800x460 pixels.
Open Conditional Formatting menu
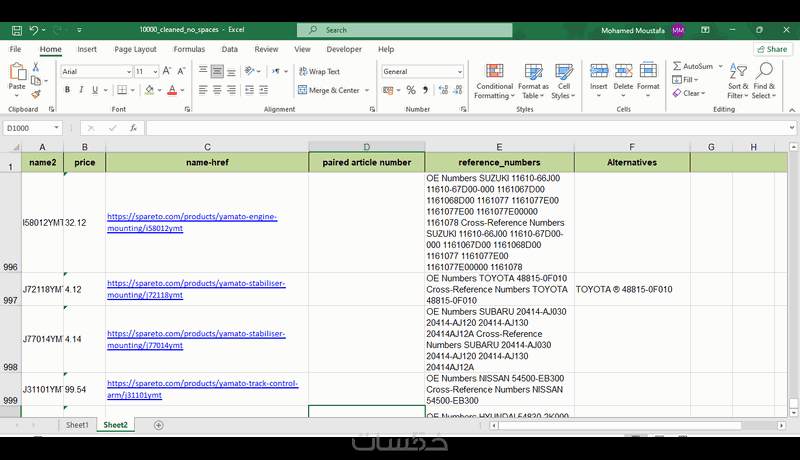pyautogui.click(x=494, y=82)
